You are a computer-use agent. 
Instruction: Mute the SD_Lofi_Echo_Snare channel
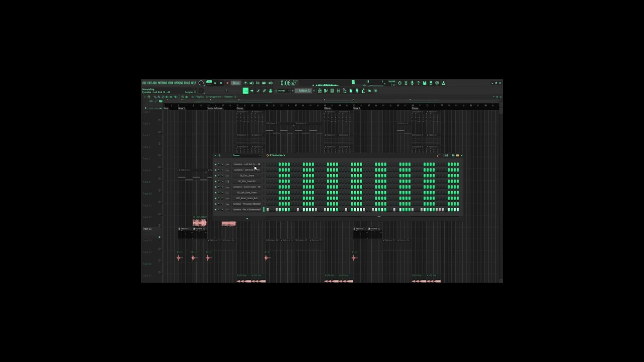(215, 193)
